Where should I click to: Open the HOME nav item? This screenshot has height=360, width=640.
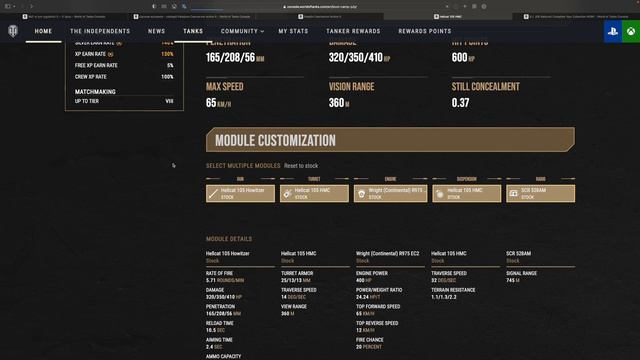coord(43,31)
